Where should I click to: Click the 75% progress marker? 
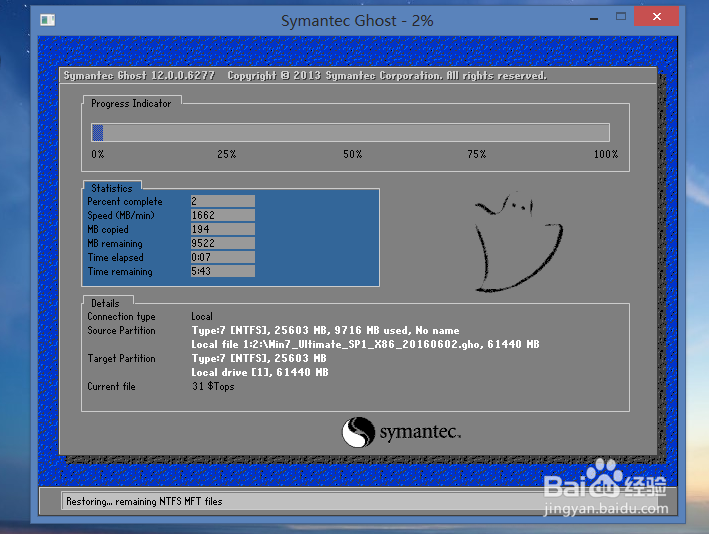[x=477, y=154]
